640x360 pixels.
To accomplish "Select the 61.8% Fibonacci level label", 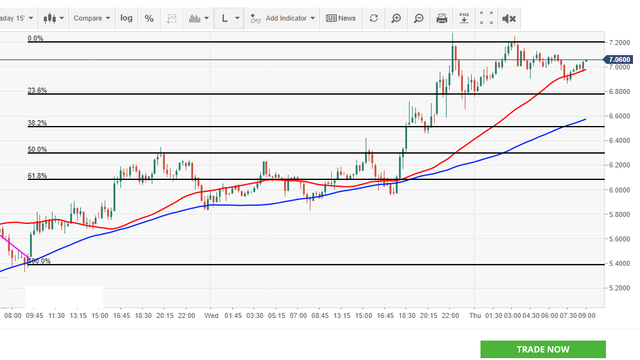I will (37, 176).
